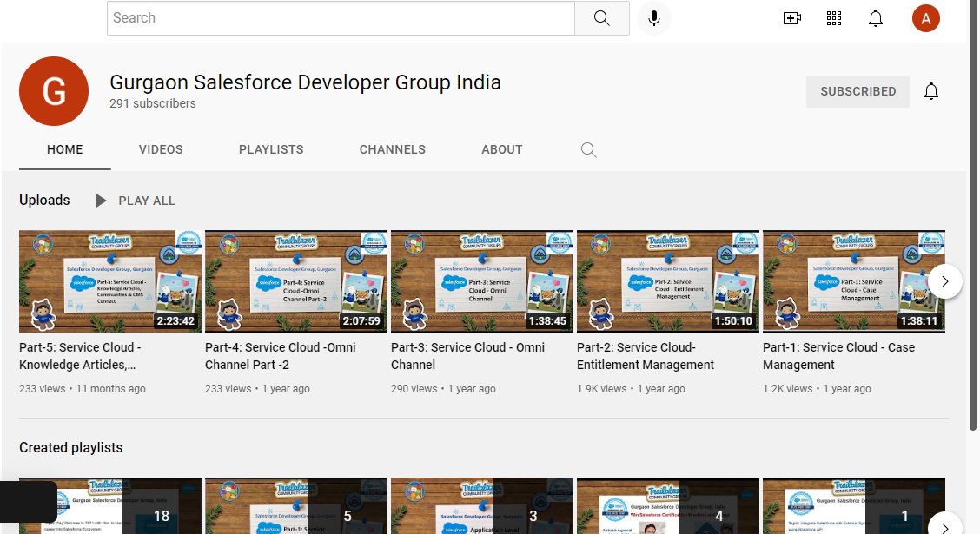Open the playlist with 1 video
Screen dimensions: 980x534
[x=854, y=506]
